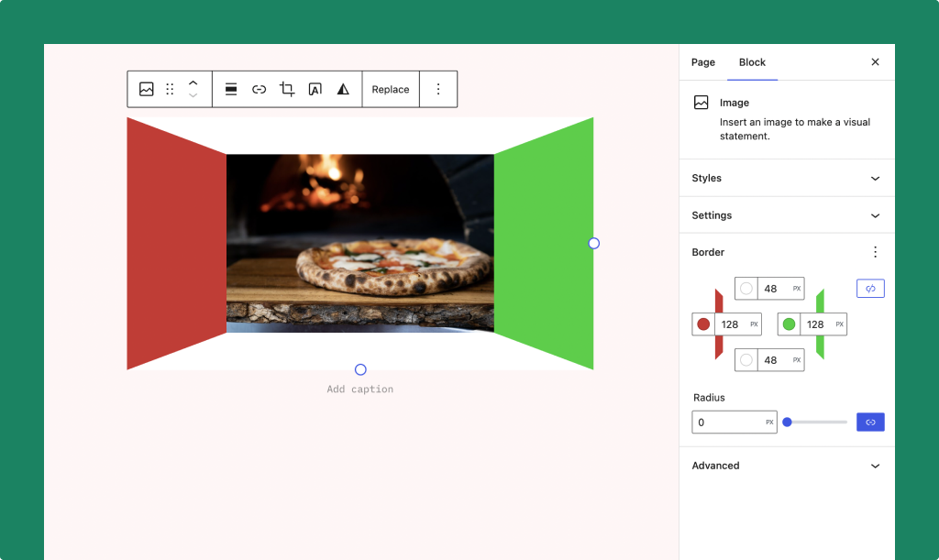Click the Radius value input field
The width and height of the screenshot is (939, 560).
tap(729, 423)
